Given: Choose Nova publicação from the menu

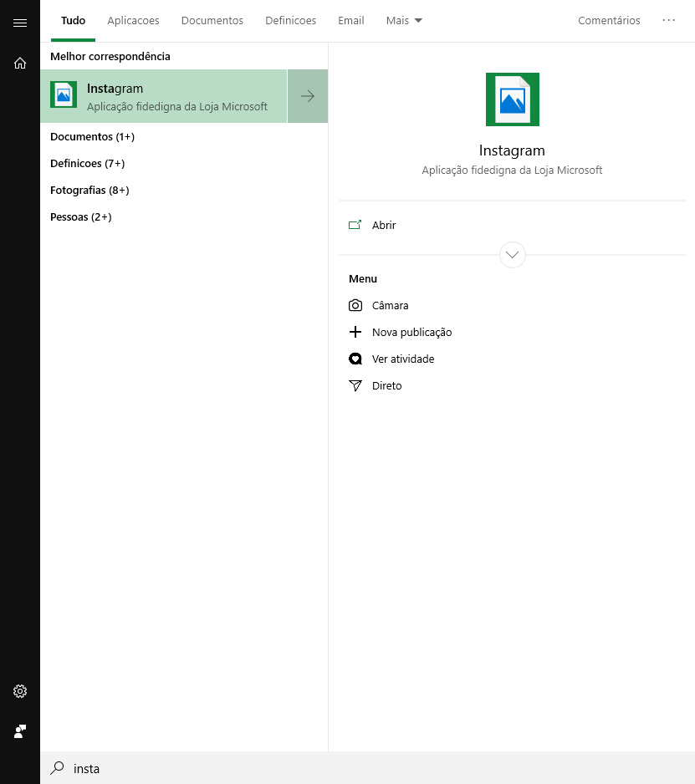Looking at the screenshot, I should click(411, 332).
